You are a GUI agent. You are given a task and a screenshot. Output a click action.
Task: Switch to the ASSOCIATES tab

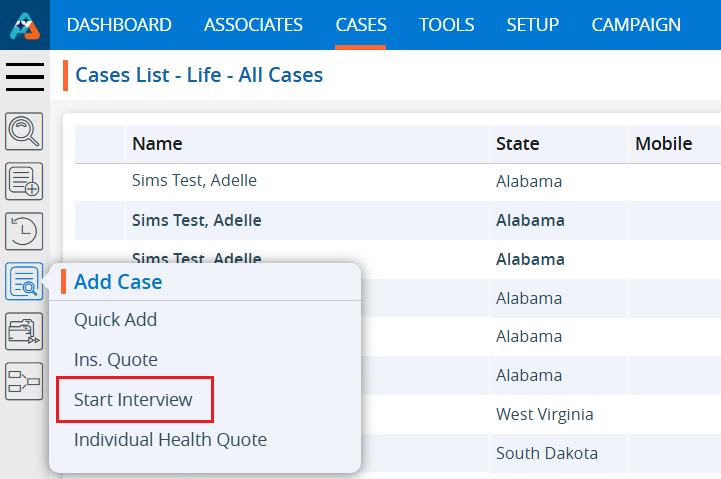click(x=253, y=25)
